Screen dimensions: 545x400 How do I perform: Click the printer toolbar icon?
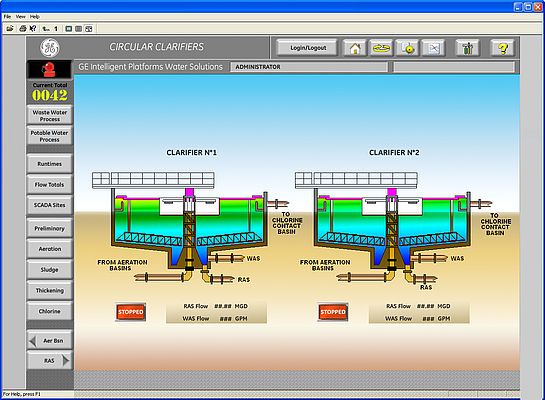(23, 28)
